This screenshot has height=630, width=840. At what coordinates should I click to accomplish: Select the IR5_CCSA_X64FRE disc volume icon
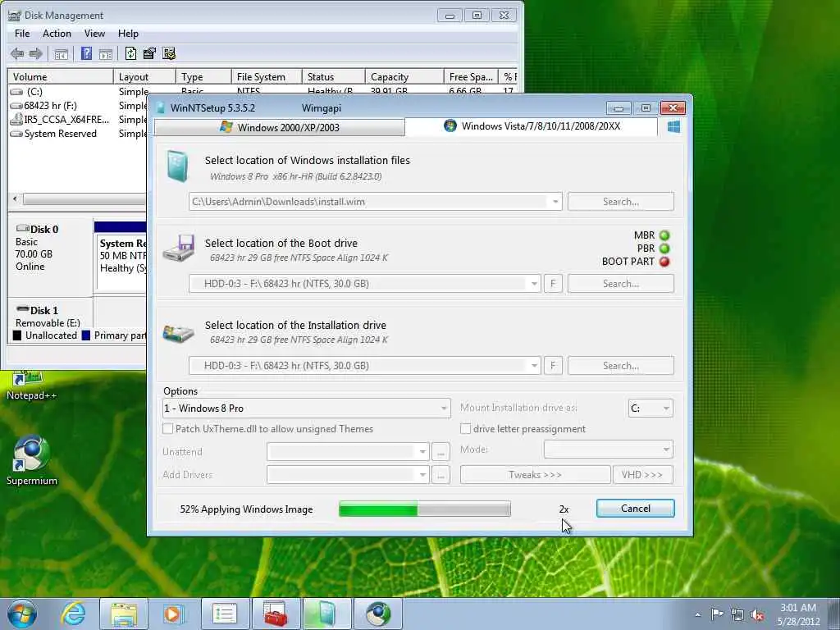[x=16, y=120]
